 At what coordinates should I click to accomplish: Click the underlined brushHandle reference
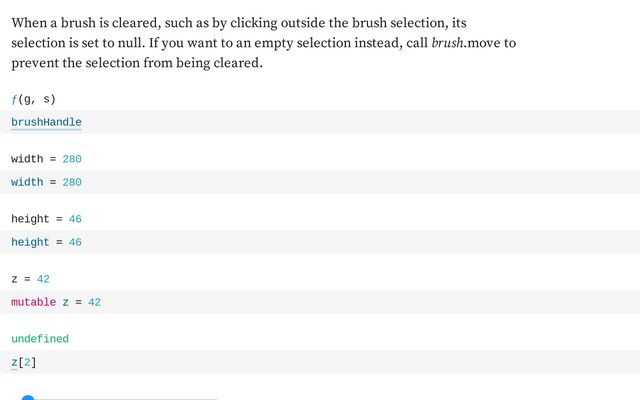[x=46, y=122]
